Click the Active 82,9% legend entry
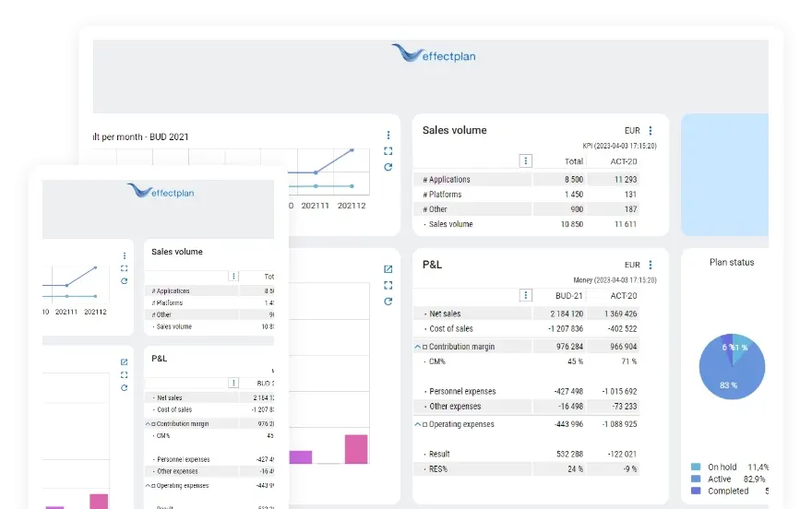 pyautogui.click(x=729, y=479)
